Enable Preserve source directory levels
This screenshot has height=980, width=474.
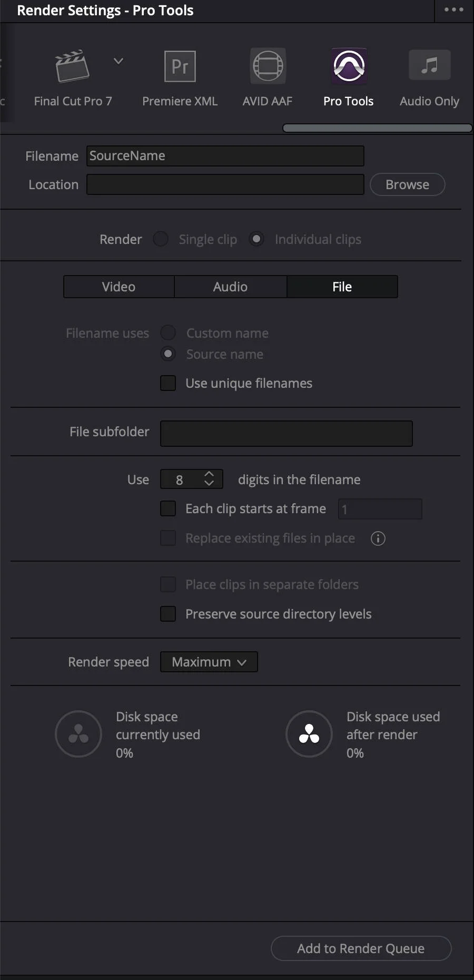168,614
